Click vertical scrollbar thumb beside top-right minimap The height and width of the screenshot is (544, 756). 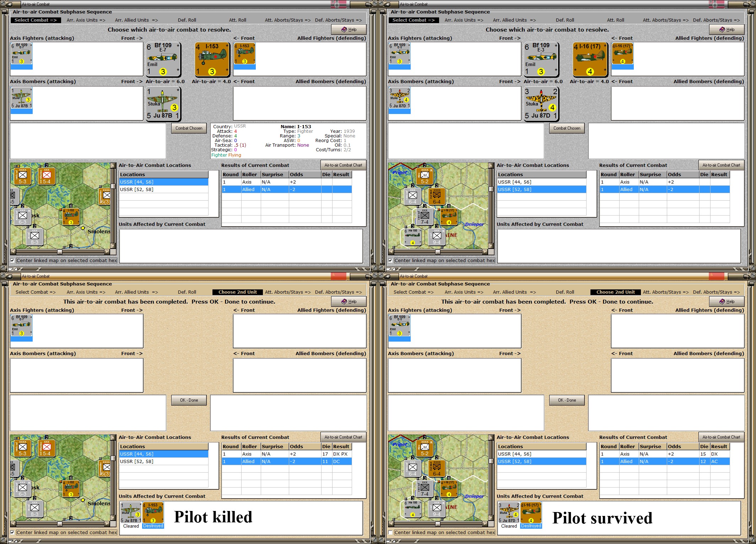[491, 189]
